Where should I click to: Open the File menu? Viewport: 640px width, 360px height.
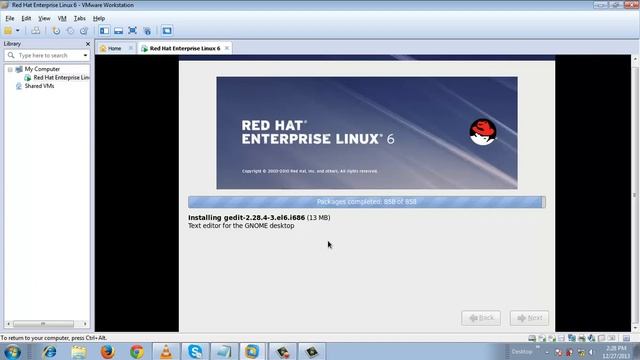[10, 18]
